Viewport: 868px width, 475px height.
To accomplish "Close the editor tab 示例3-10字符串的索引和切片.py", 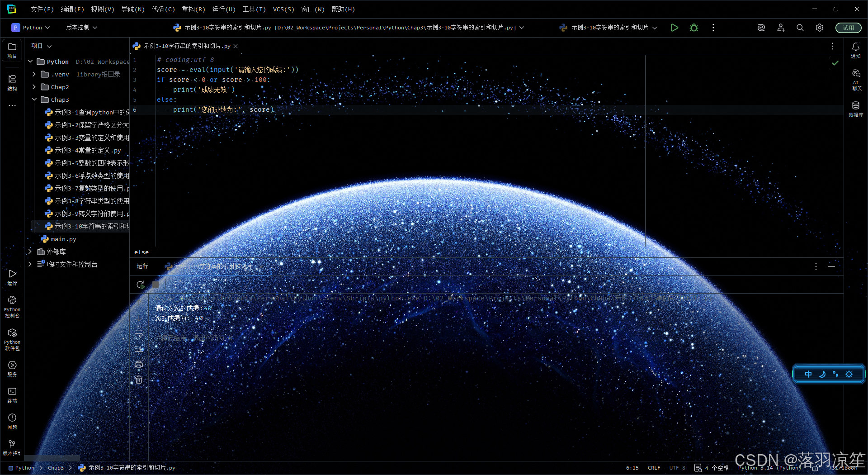I will (236, 46).
